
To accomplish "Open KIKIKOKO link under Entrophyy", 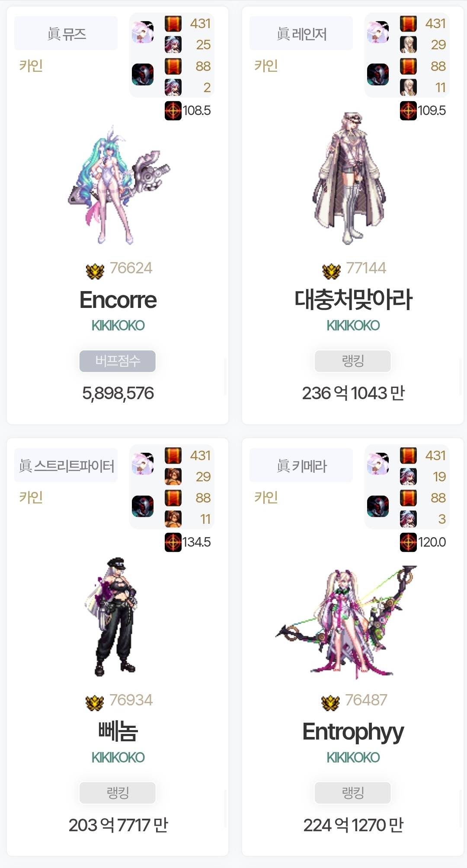I will pyautogui.click(x=353, y=757).
